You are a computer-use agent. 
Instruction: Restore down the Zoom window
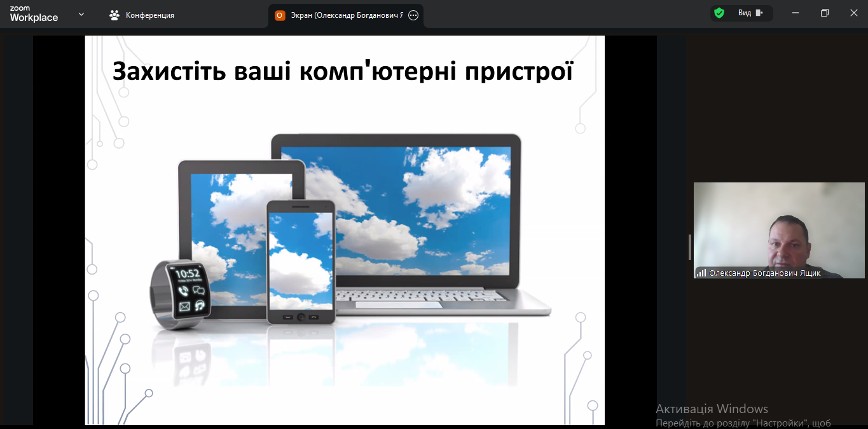click(825, 13)
